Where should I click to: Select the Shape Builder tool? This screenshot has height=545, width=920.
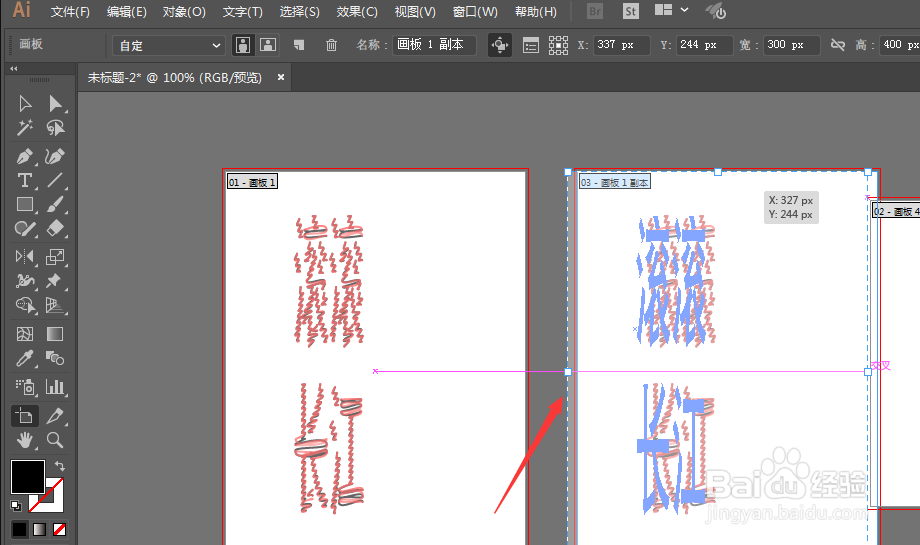(x=25, y=305)
